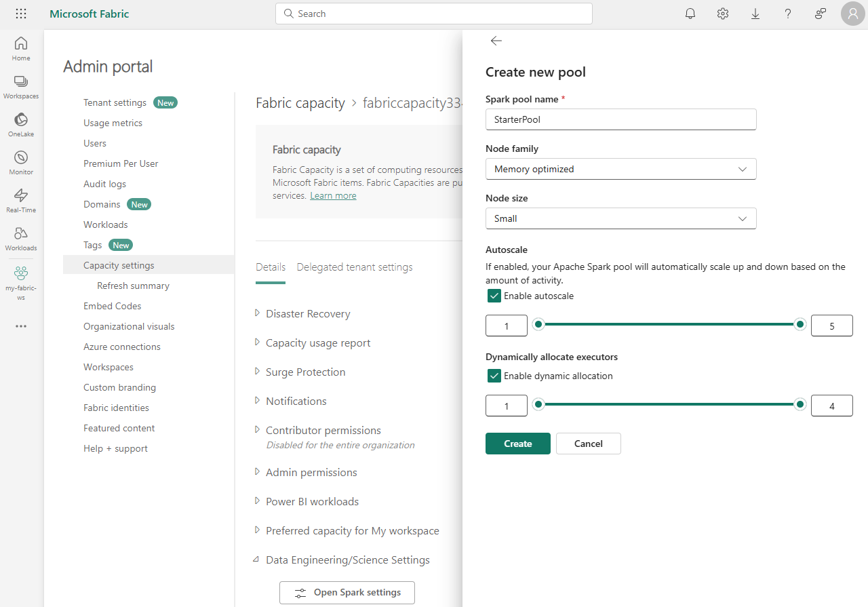
Task: Click autoscale slider maximum handle
Action: coord(800,324)
